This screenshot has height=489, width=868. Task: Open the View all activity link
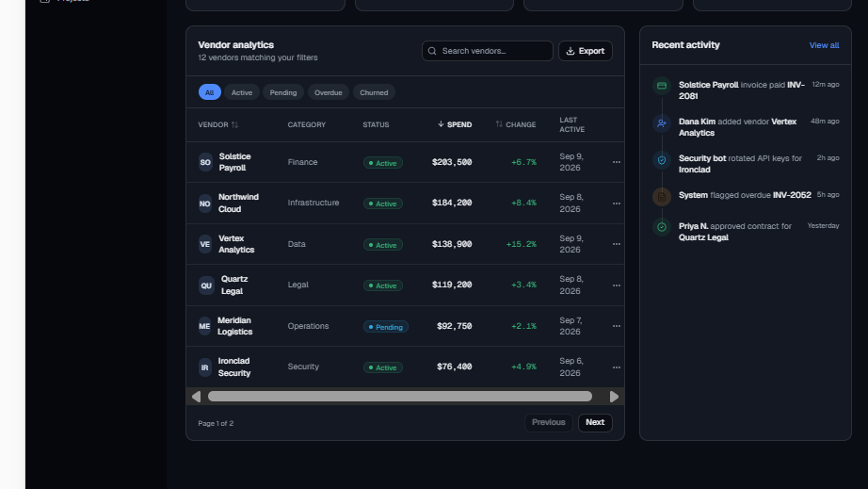click(824, 45)
